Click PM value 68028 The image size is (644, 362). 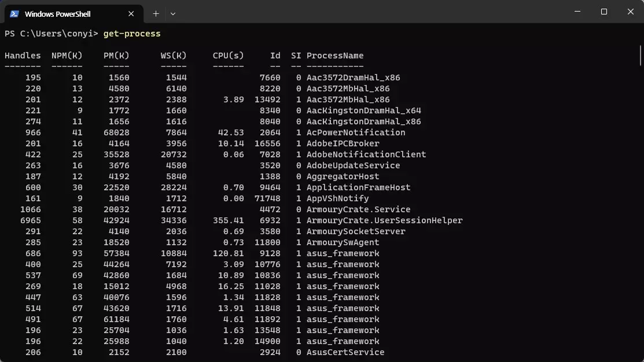(116, 132)
